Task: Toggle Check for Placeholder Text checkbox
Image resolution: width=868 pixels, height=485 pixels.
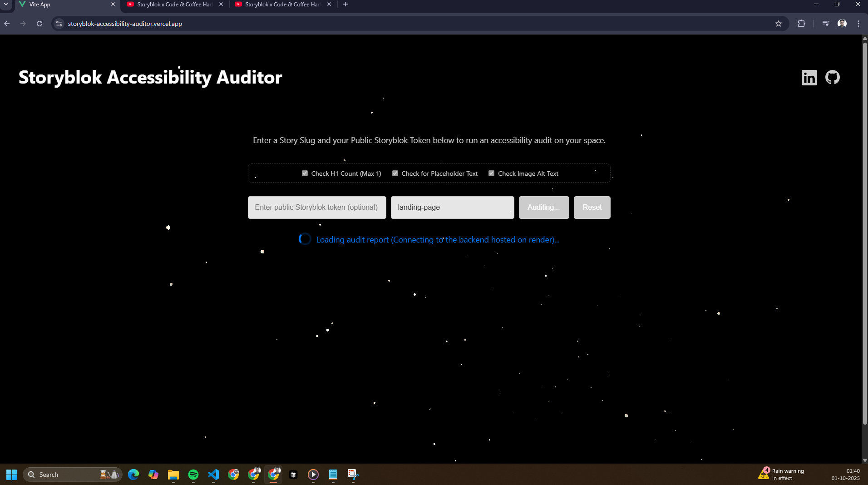Action: [x=395, y=173]
